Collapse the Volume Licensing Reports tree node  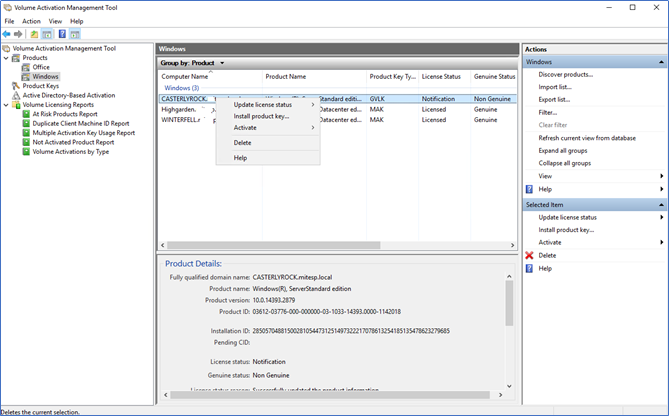coord(6,105)
